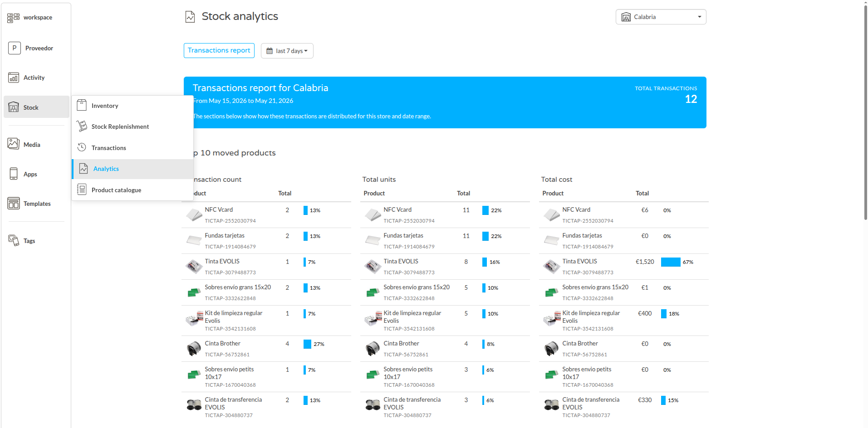Click Cinta de transferencia thumbnail in Total cost
Screen dimensions: 868x428
(x=552, y=405)
